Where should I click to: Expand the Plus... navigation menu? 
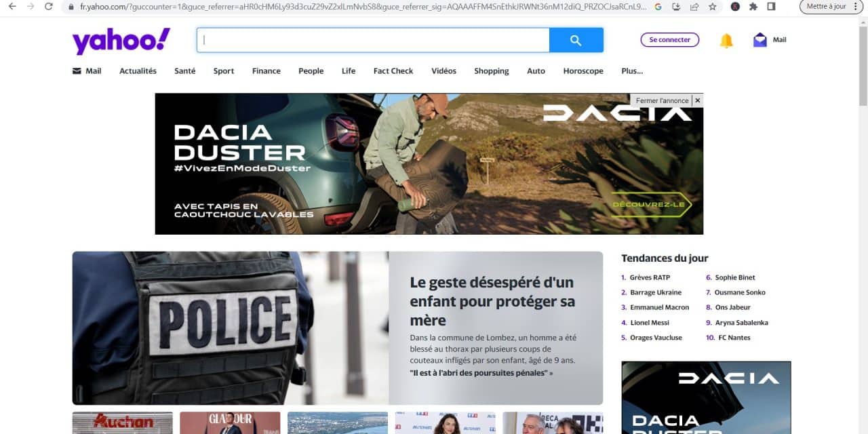tap(632, 71)
